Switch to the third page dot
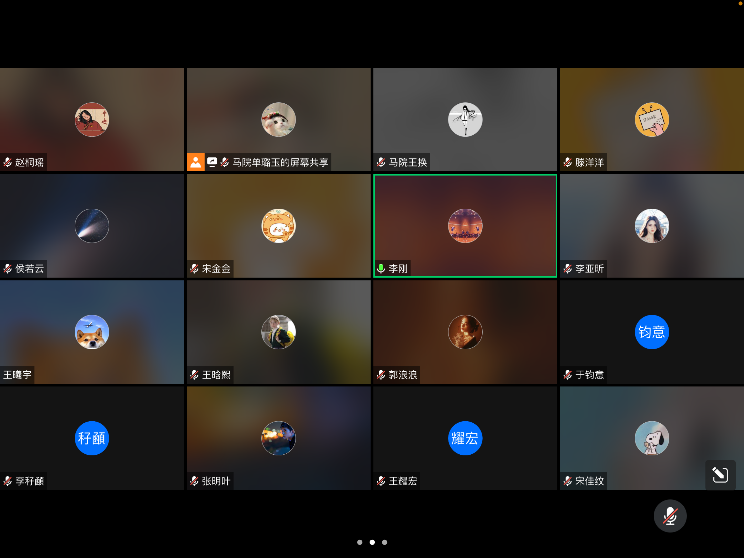 [384, 542]
